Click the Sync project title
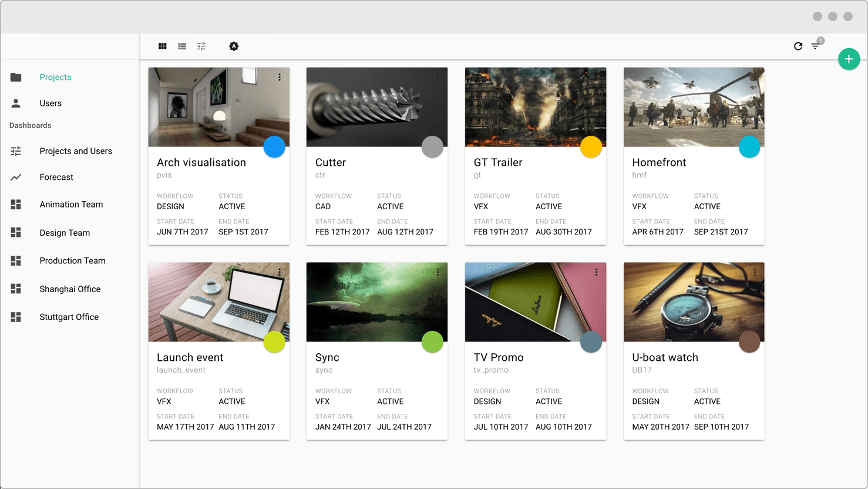 (x=327, y=357)
